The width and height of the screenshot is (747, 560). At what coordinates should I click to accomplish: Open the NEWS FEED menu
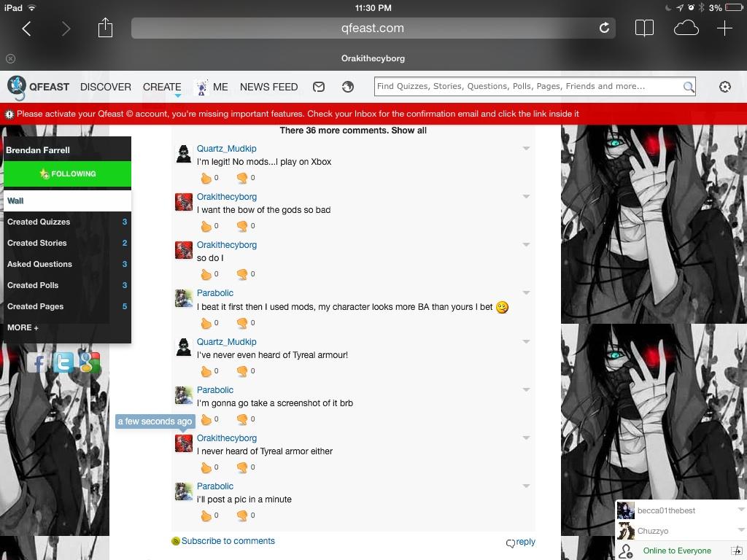pyautogui.click(x=268, y=87)
